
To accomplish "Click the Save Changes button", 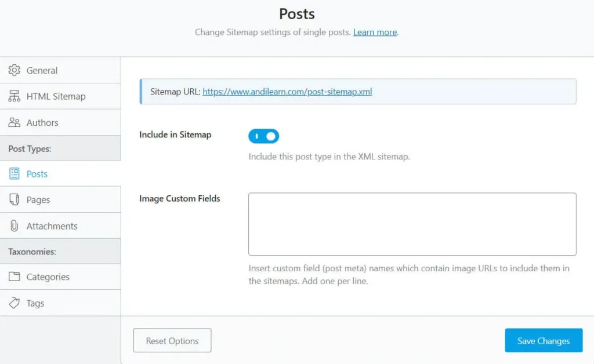I will (x=543, y=340).
